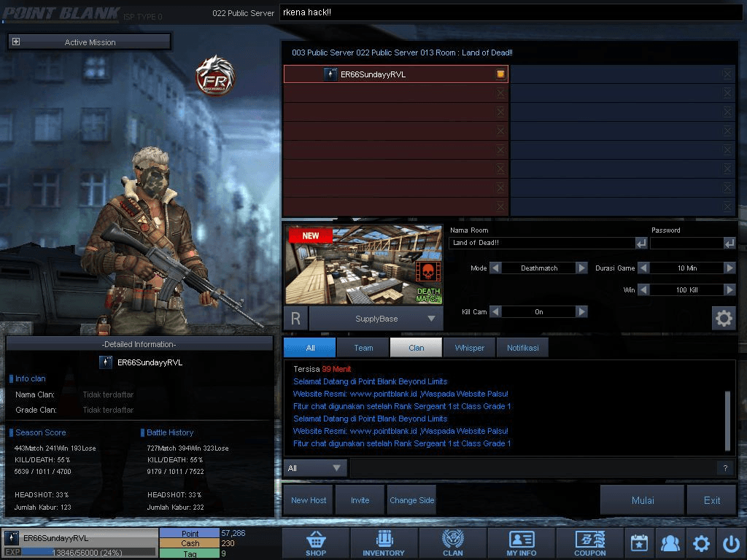The height and width of the screenshot is (560, 747).
Task: Click the New Host button
Action: [309, 500]
